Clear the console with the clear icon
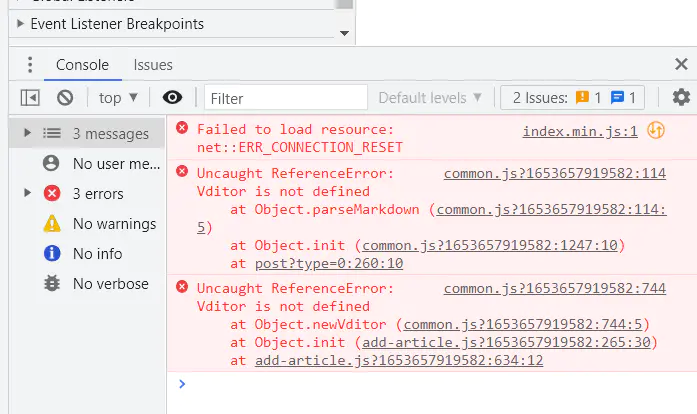Viewport: 697px width, 414px height. coord(65,97)
